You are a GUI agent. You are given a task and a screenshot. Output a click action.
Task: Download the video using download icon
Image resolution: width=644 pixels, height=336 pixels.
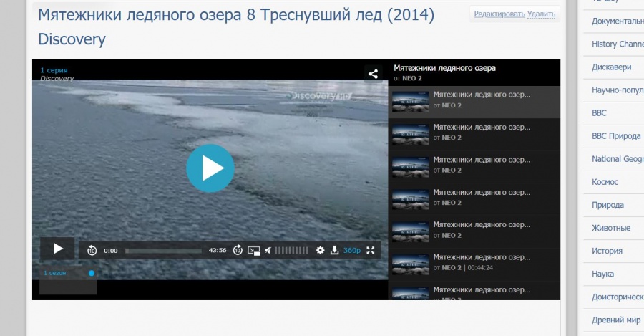pos(334,250)
